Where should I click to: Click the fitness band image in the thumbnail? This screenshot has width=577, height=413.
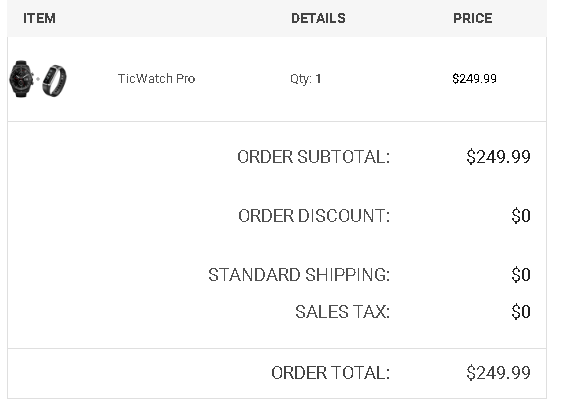click(x=54, y=81)
